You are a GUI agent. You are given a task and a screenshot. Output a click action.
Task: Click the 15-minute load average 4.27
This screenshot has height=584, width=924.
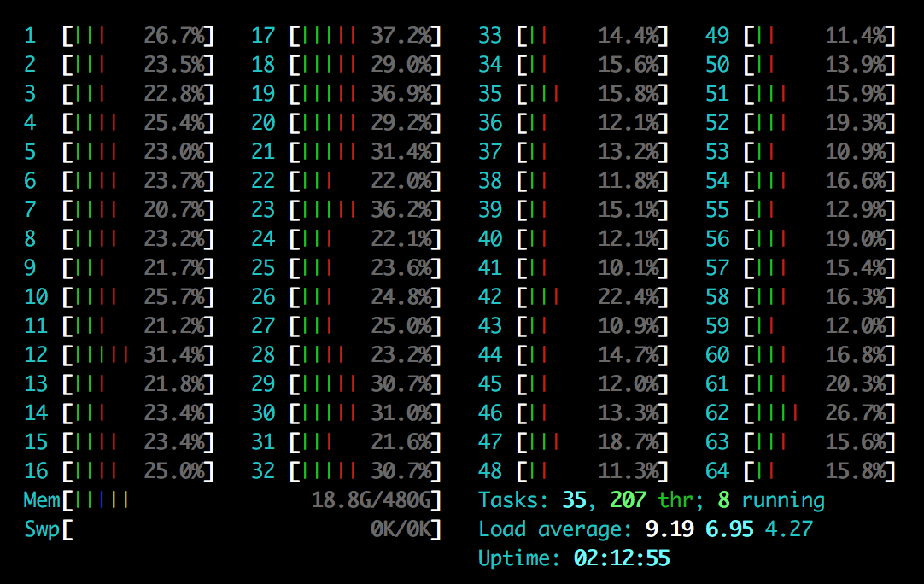pyautogui.click(x=789, y=529)
